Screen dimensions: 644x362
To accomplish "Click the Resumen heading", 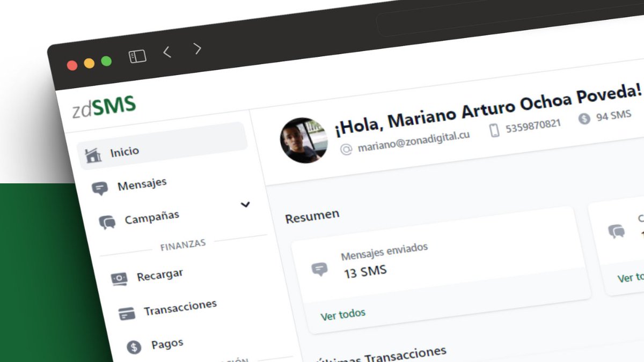I will (312, 217).
